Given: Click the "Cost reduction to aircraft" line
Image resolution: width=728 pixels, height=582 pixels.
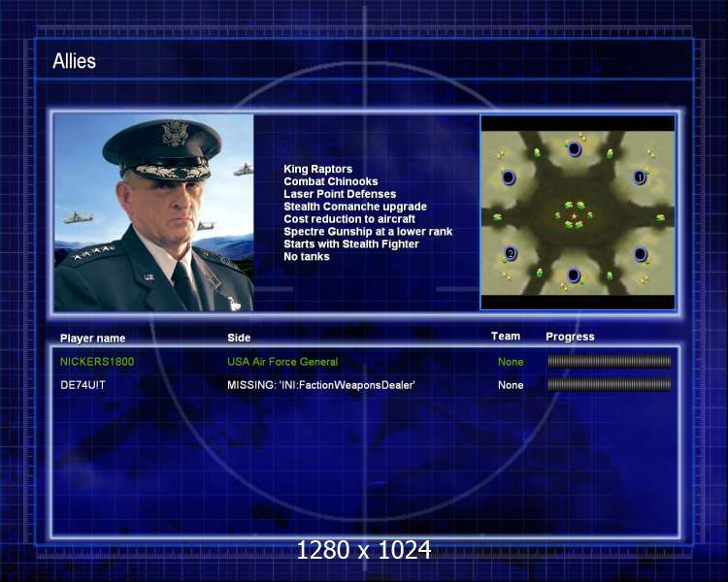Looking at the screenshot, I should [349, 219].
